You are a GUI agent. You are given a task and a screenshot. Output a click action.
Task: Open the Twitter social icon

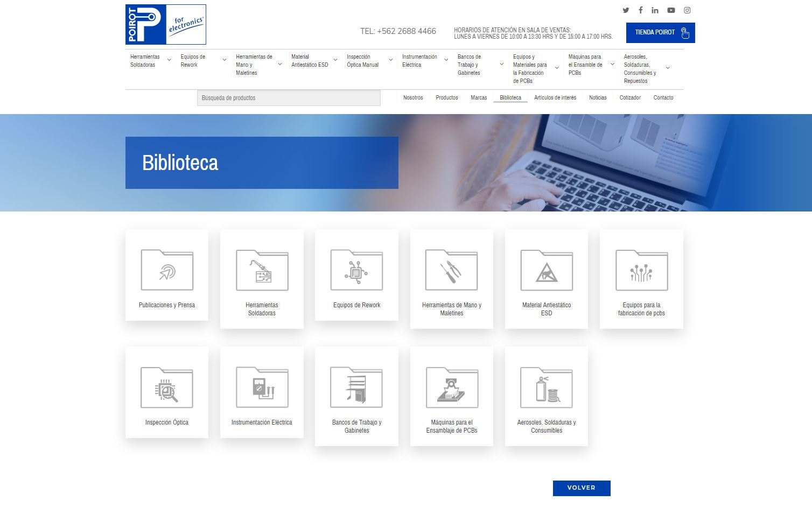pyautogui.click(x=626, y=10)
